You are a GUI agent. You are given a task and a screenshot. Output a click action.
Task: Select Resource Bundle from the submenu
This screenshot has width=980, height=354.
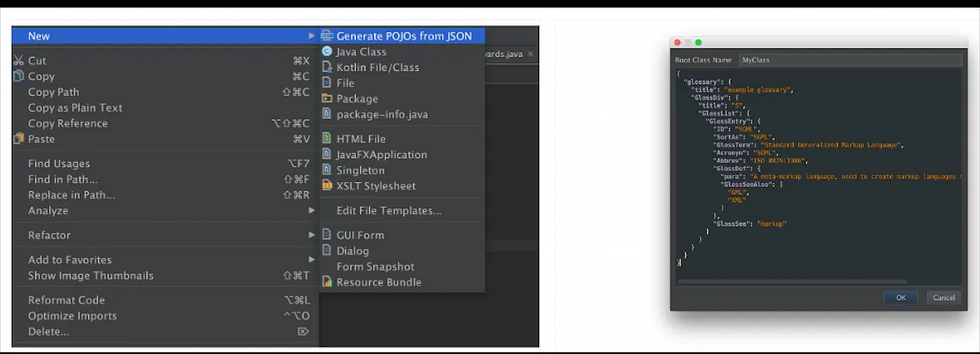pyautogui.click(x=402, y=282)
